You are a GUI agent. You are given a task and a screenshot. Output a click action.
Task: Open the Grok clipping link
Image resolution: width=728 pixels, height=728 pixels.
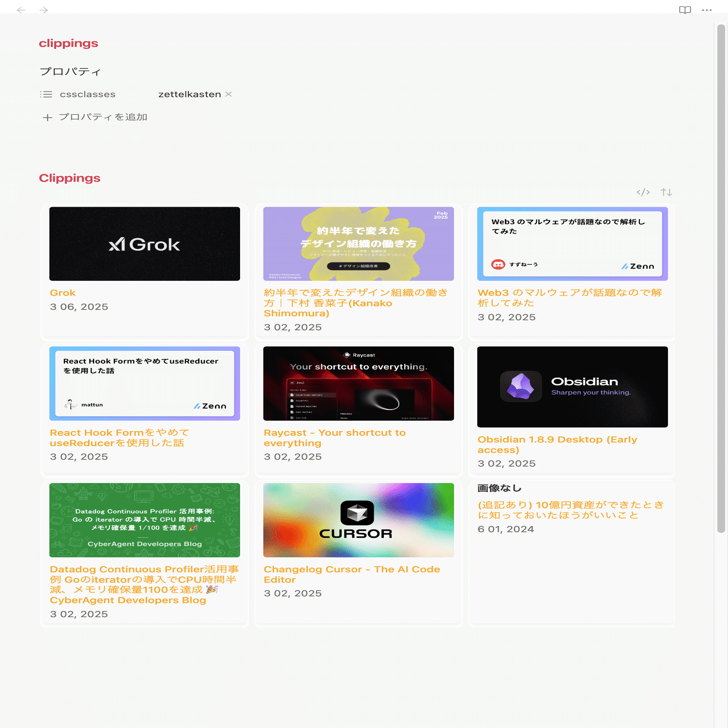click(x=63, y=293)
